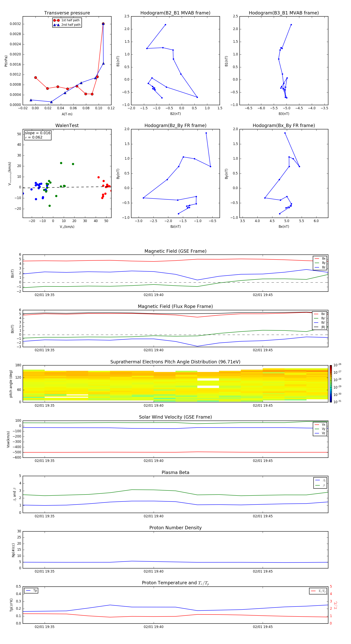Viewport: 351px width, 644px height.
Task: Select the By' entry in Flux Rope legend
Action: pos(320,318)
